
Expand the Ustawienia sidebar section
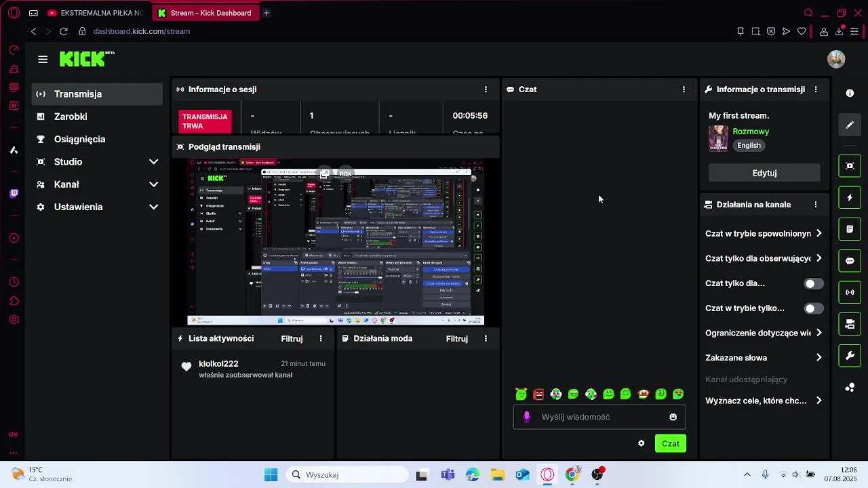[x=97, y=207]
